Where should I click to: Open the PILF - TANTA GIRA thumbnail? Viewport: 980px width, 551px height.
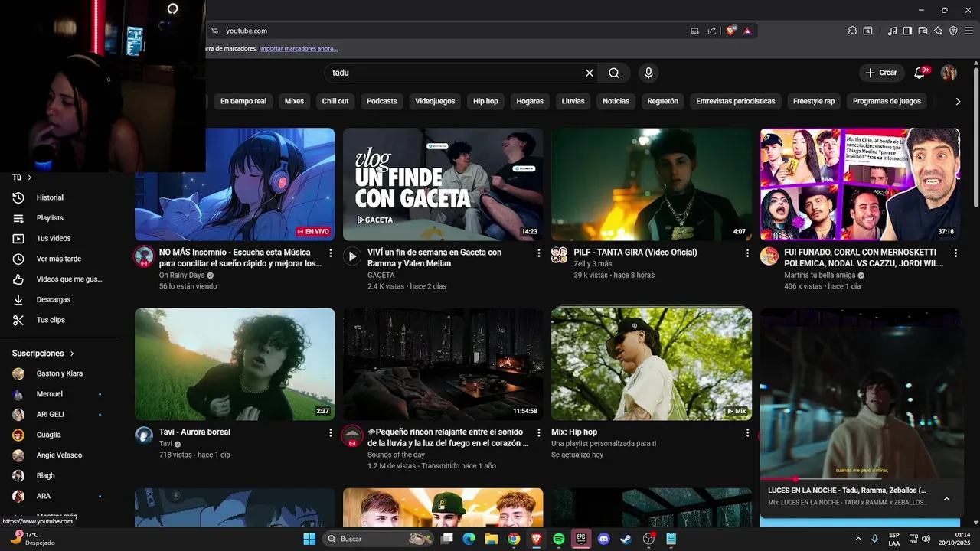point(652,184)
